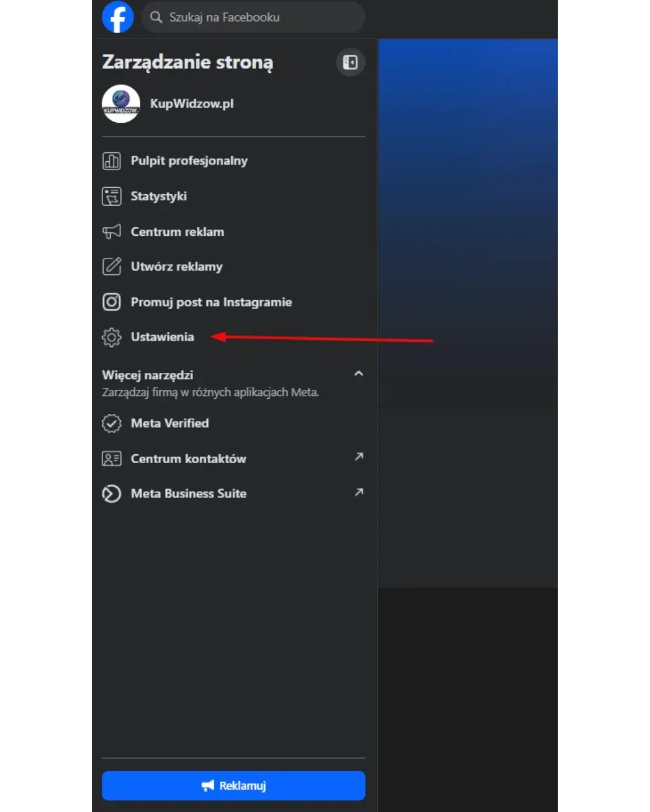Open the KupWidzow.pl page name
The height and width of the screenshot is (812, 650).
191,103
